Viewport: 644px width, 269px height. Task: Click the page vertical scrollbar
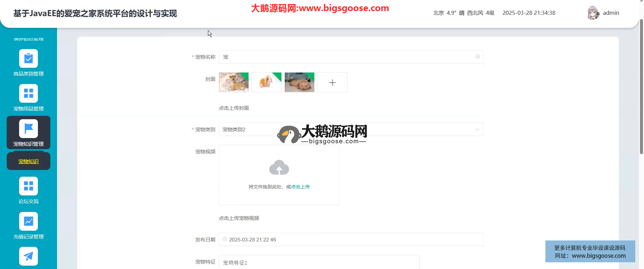641,87
